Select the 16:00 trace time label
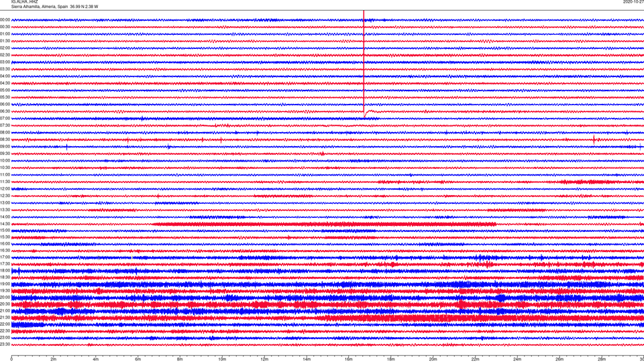The image size is (644, 362). pyautogui.click(x=5, y=244)
